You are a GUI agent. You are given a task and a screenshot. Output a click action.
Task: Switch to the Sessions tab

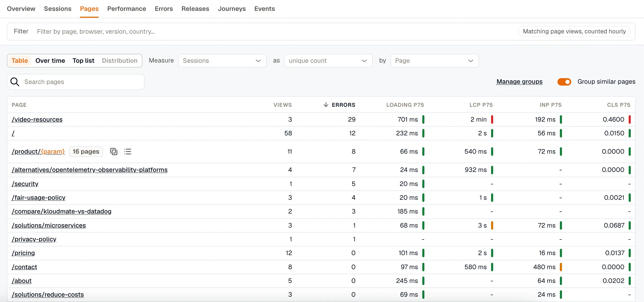point(58,9)
